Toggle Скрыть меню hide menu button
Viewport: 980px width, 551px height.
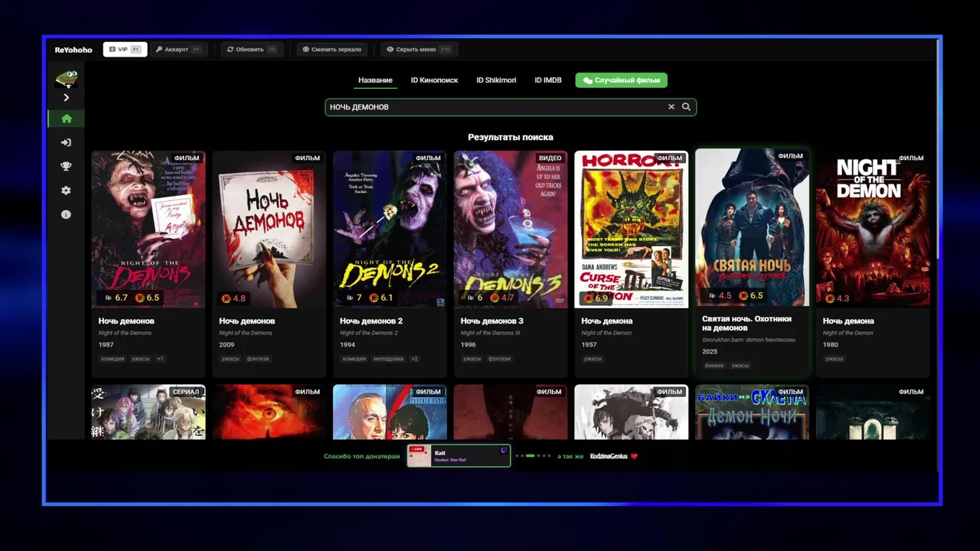point(419,49)
